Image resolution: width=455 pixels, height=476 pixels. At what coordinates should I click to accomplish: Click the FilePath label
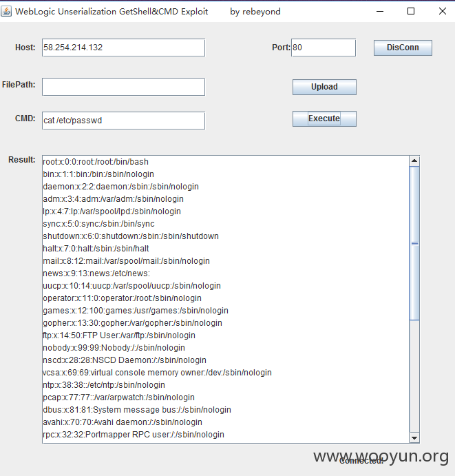19,85
